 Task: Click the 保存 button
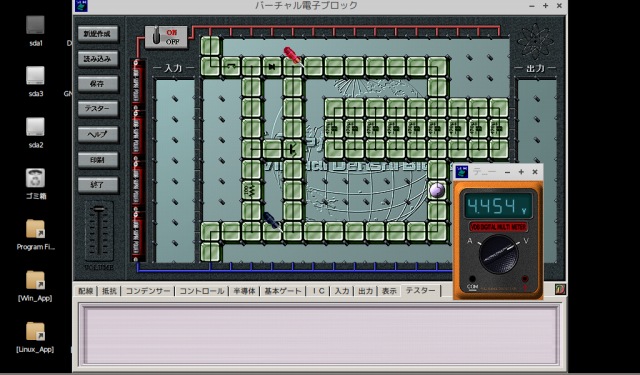(x=98, y=84)
